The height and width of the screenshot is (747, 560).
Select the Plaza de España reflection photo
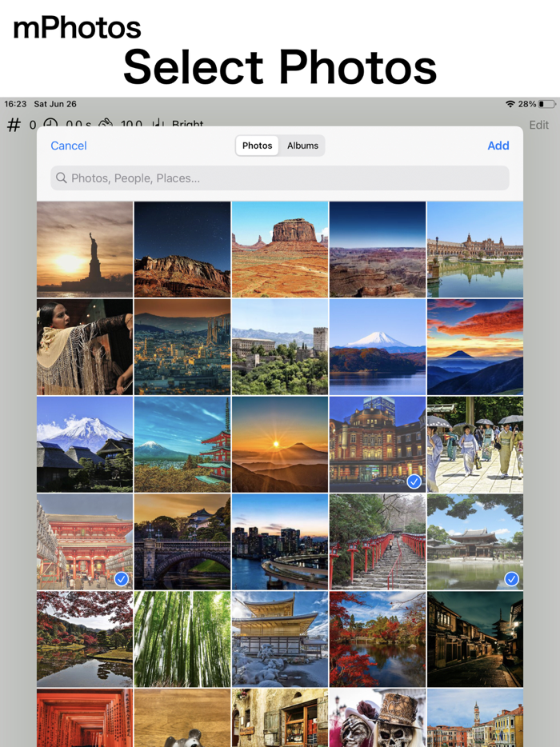click(475, 250)
